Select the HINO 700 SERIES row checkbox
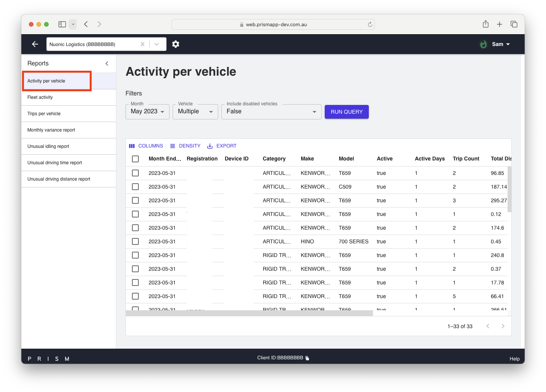The width and height of the screenshot is (546, 392). [135, 241]
